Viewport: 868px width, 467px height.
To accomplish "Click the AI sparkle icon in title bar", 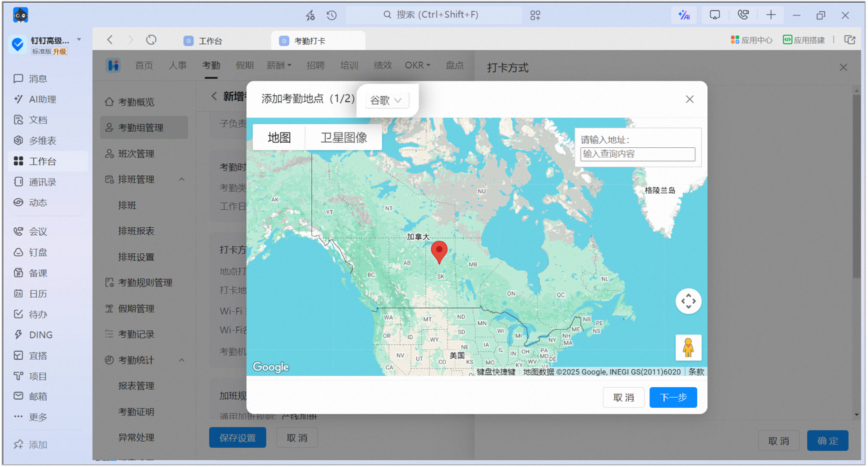I will [x=684, y=15].
